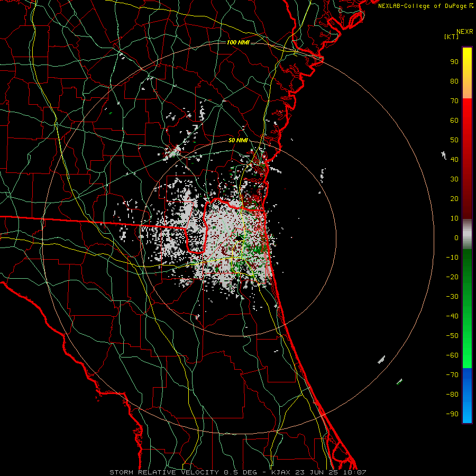Click the positive 70 scale value
Screen dimensions: 476x476
[454, 101]
